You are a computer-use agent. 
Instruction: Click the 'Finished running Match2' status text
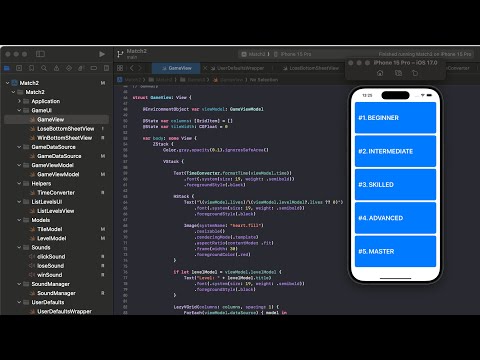[425, 54]
